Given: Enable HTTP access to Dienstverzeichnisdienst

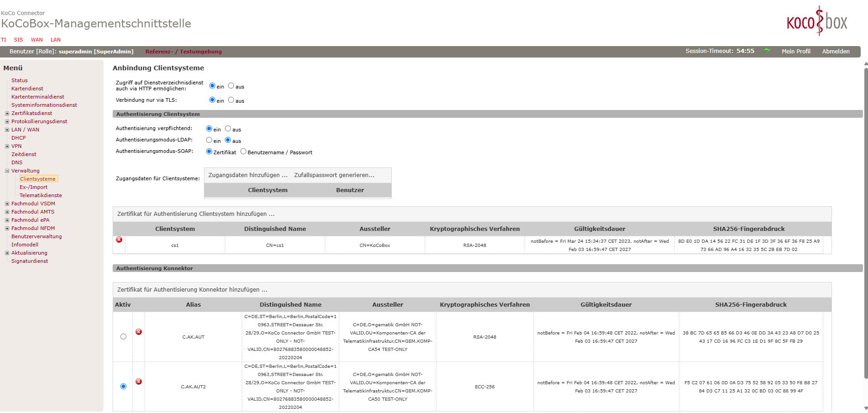Looking at the screenshot, I should tap(212, 86).
